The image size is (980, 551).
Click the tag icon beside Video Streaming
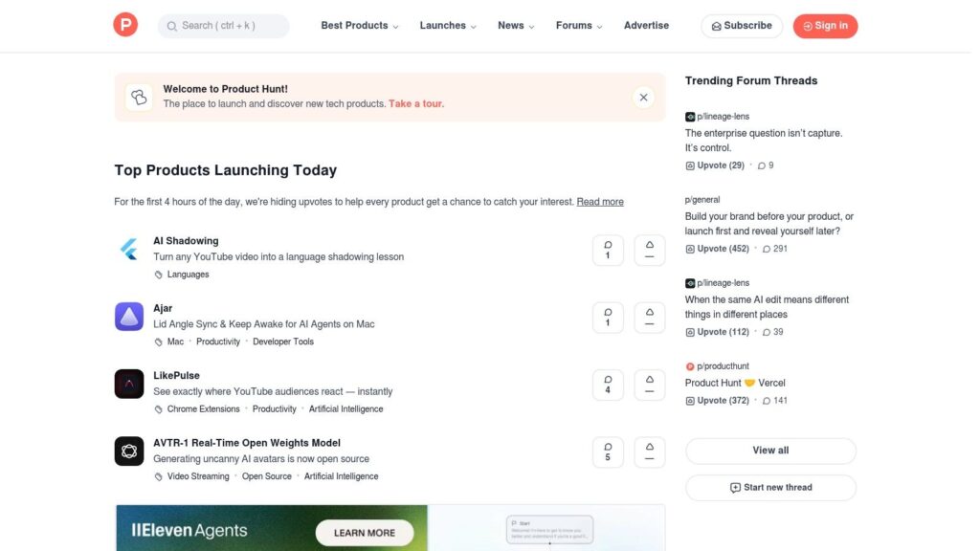click(x=159, y=476)
